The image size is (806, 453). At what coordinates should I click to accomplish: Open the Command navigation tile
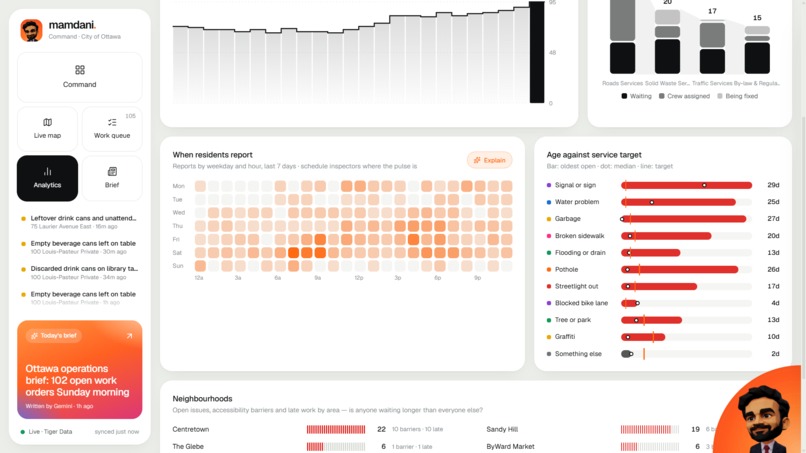tap(80, 77)
